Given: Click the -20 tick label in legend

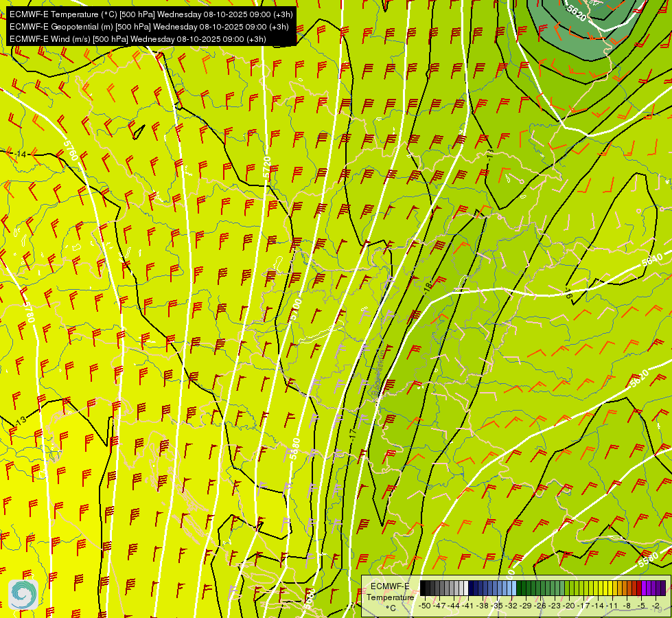Looking at the screenshot, I should click(x=569, y=606).
